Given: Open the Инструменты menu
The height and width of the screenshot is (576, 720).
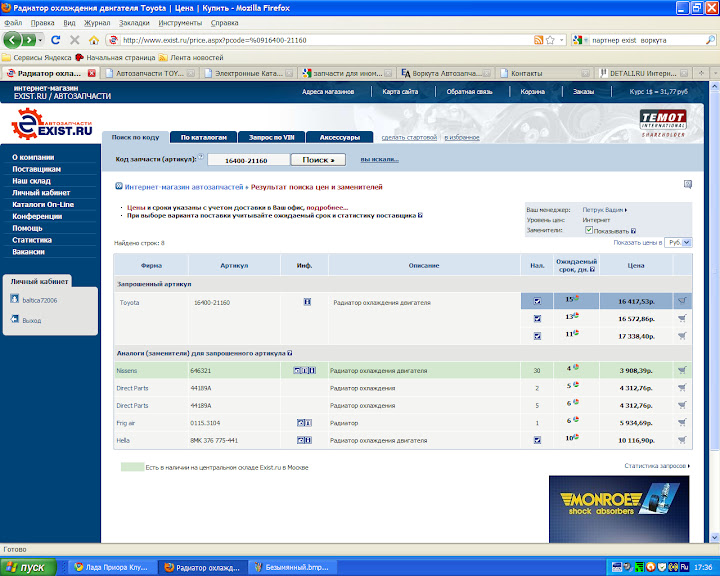Looking at the screenshot, I should pos(180,23).
